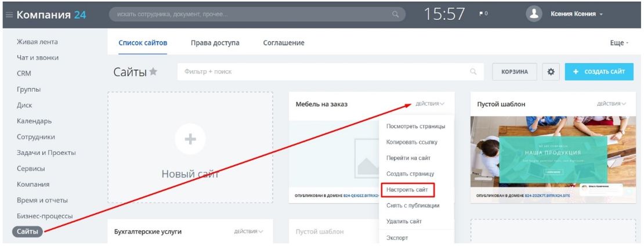Open settings gear next to Корзина
The width and height of the screenshot is (644, 246).
tap(551, 71)
